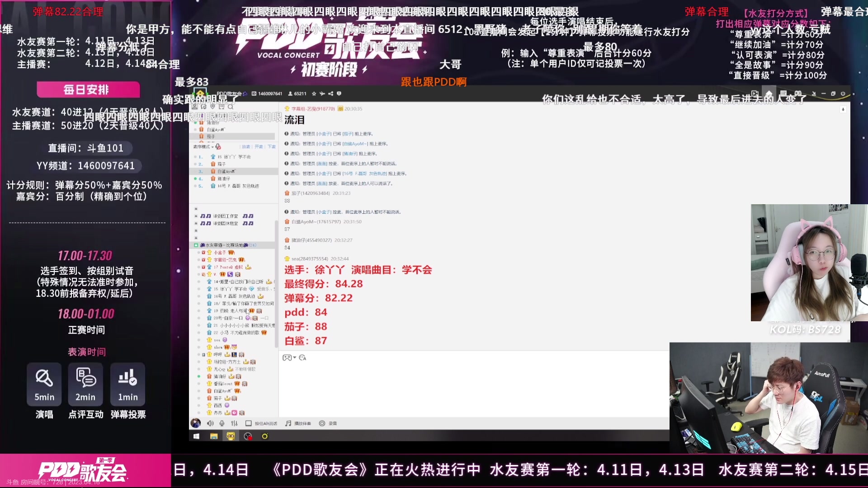The width and height of the screenshot is (868, 488).
Task: Click the 按住Alt说话 push-to-talk button
Action: [261, 423]
